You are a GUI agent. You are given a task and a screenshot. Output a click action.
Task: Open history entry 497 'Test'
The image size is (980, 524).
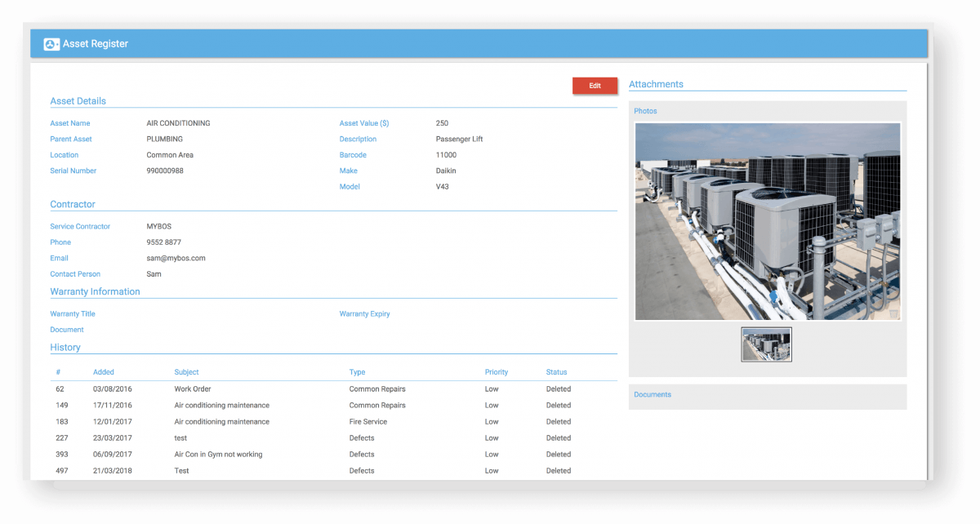[x=181, y=471]
